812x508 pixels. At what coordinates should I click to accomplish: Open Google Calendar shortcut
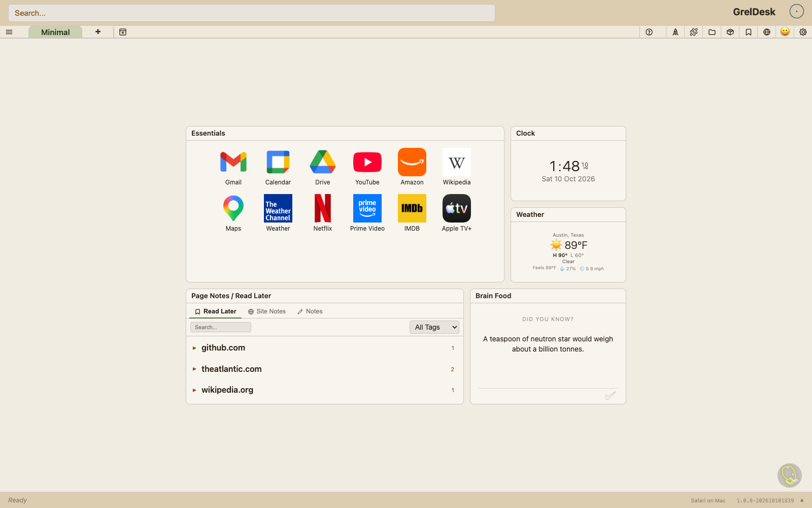(278, 167)
